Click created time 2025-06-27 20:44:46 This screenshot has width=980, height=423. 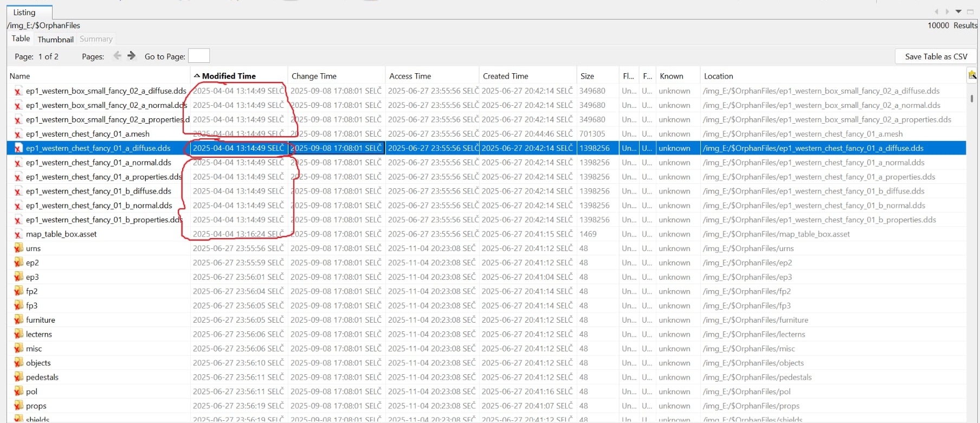[527, 134]
